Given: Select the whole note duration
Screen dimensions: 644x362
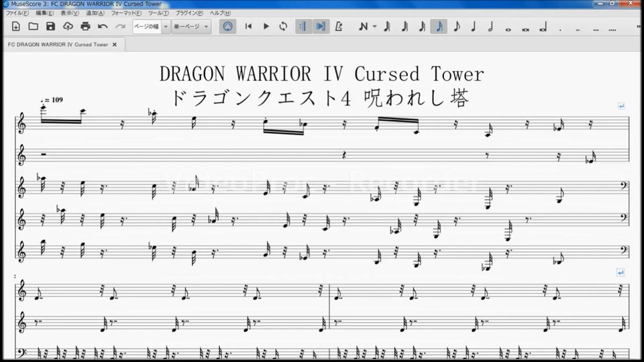Looking at the screenshot, I should tap(508, 29).
